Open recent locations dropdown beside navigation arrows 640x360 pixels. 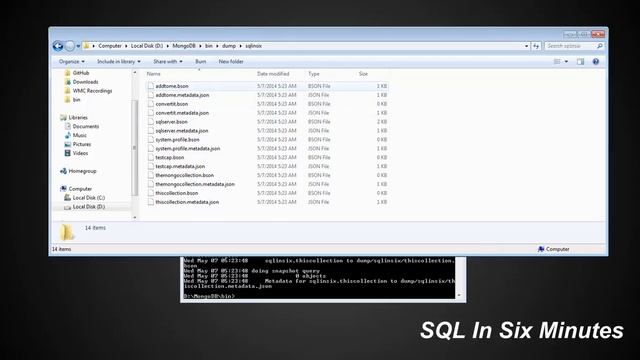pos(78,46)
